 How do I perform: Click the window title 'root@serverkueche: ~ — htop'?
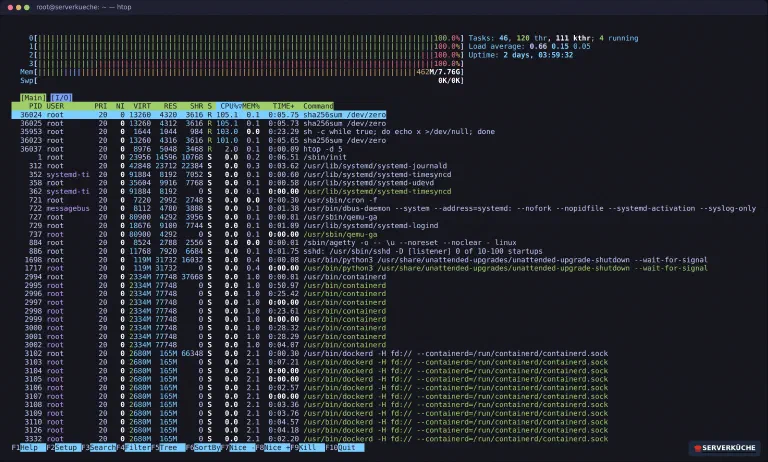click(84, 7)
